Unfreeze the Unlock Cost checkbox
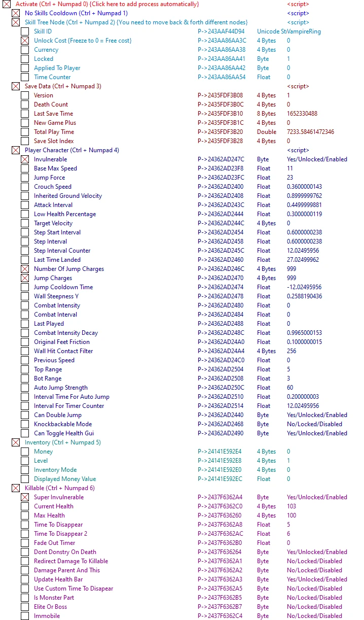 (25, 41)
